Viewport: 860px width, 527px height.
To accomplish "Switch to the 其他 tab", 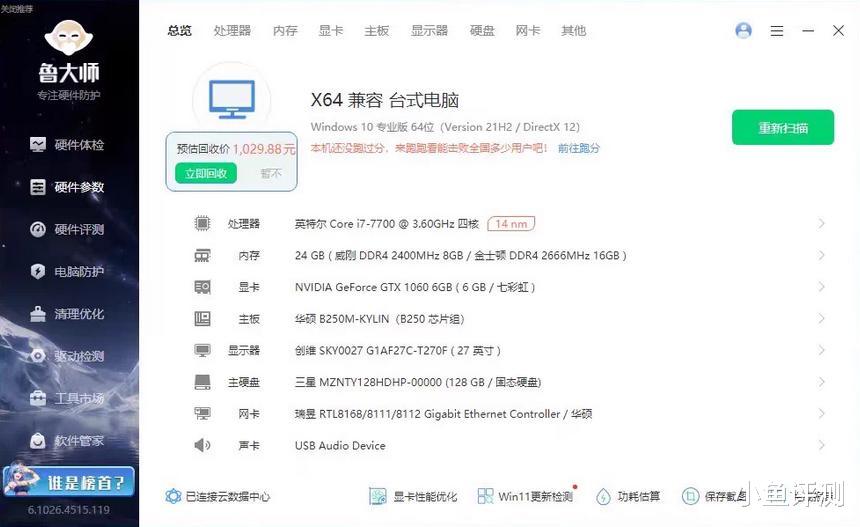I will click(574, 31).
